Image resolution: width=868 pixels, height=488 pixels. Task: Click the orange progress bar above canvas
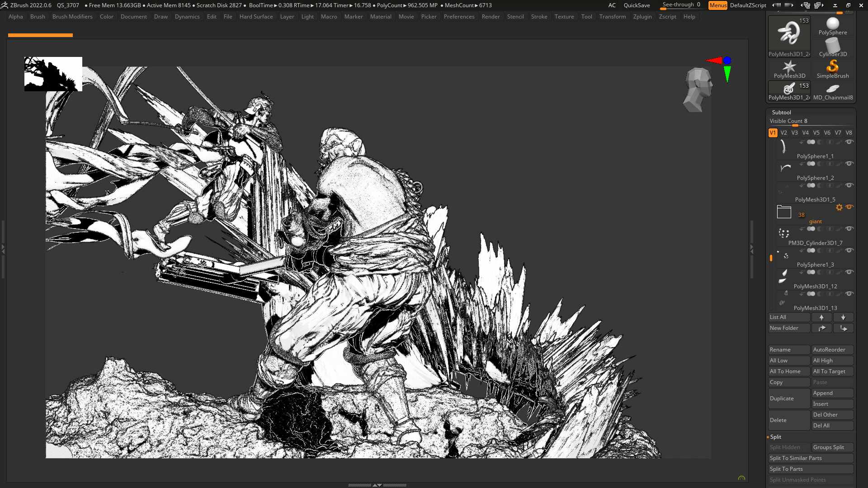click(40, 35)
